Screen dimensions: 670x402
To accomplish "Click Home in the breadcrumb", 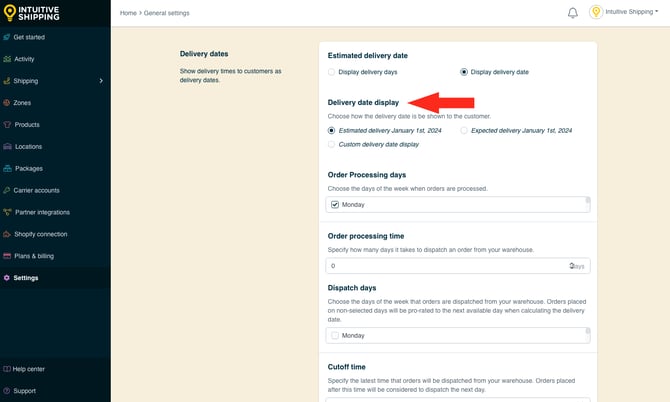I will pos(128,13).
